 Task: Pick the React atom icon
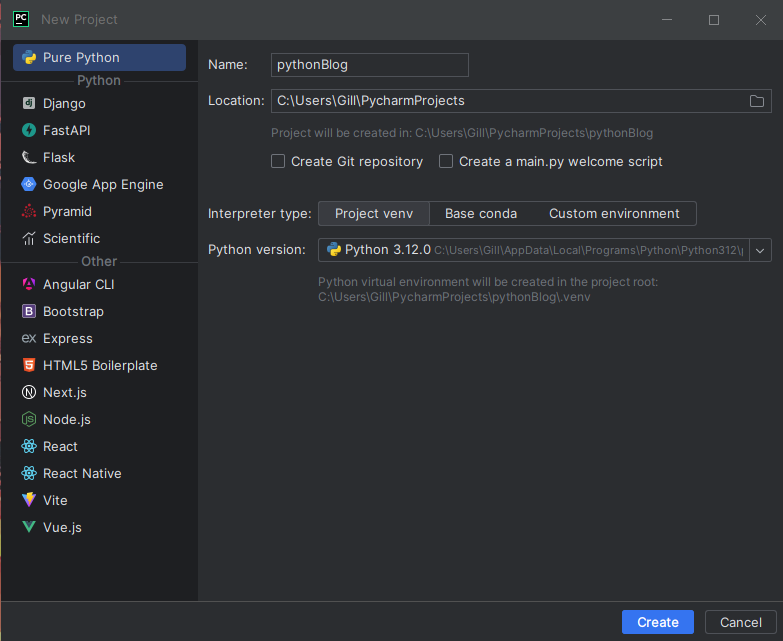click(x=29, y=446)
